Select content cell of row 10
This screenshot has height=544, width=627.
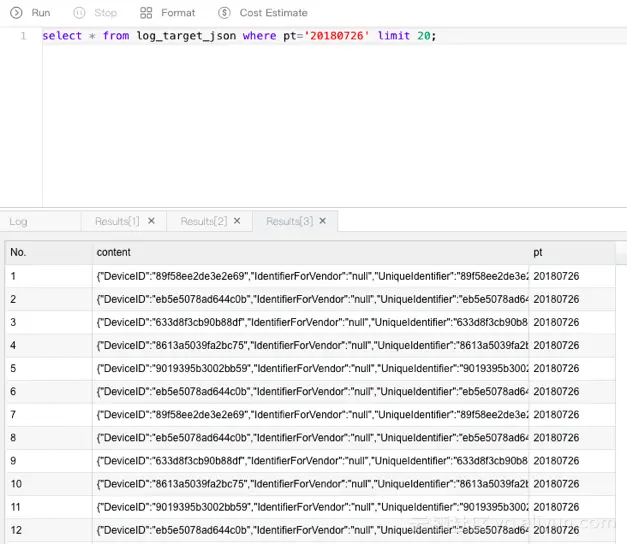tap(310, 484)
